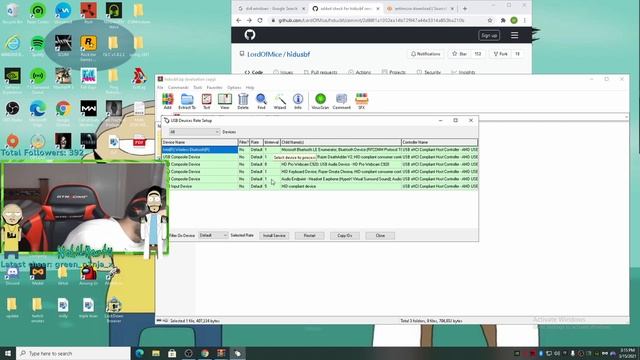This screenshot has height=360, width=640.
Task: Open the Microsoft Edge desktop shortcut
Action: [38, 111]
